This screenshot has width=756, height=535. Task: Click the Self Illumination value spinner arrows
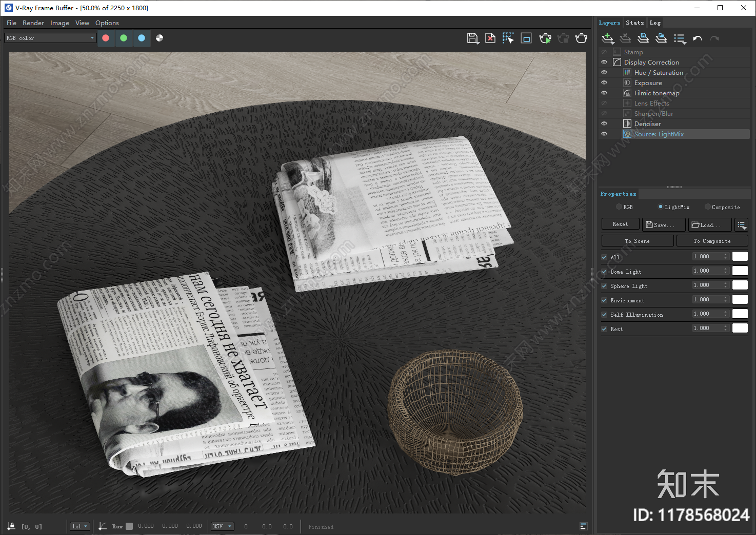click(x=725, y=314)
